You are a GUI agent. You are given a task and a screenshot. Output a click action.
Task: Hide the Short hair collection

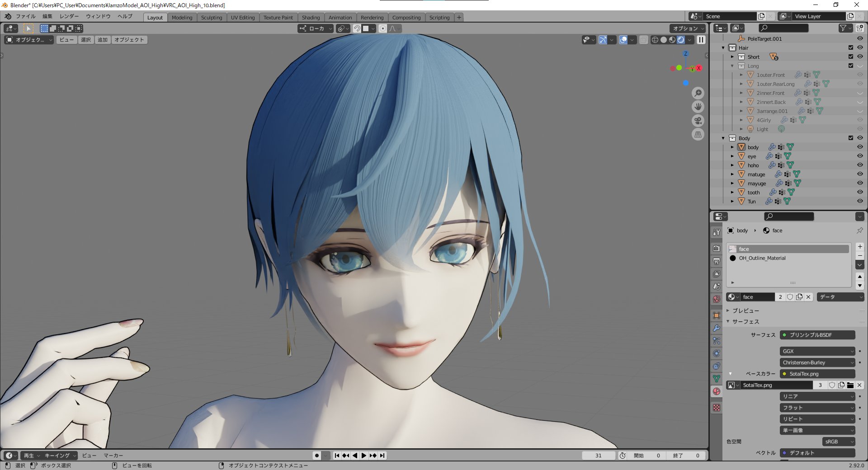click(860, 56)
